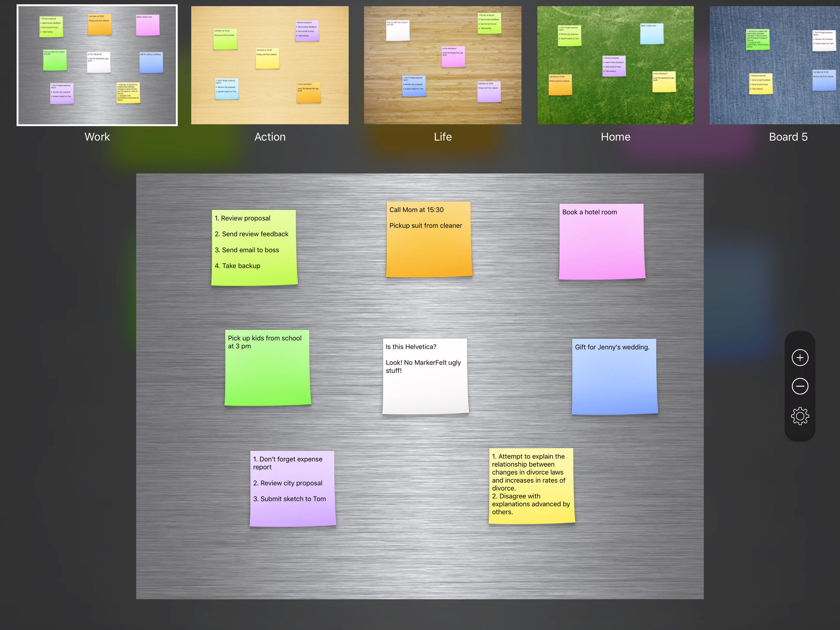
Task: Click the zoom in plus icon
Action: [x=800, y=357]
